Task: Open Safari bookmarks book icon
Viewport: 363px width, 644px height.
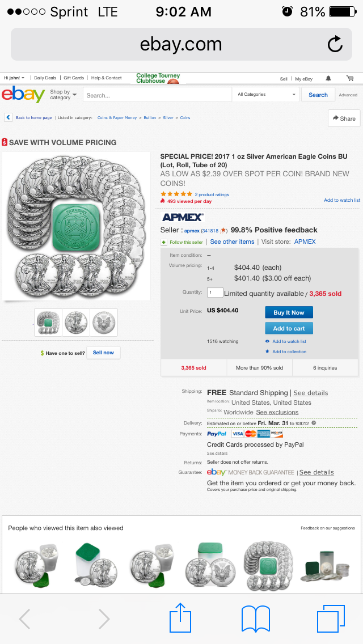Action: [x=256, y=618]
